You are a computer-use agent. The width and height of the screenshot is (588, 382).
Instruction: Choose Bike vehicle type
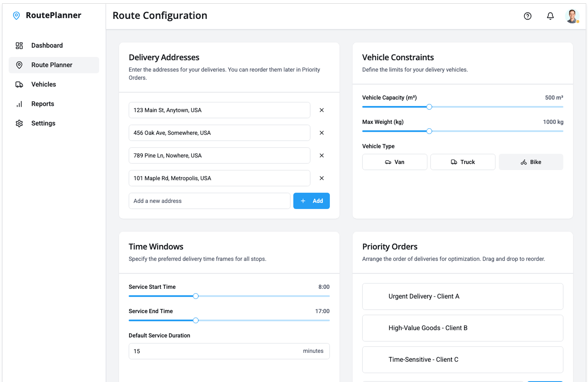[531, 162]
